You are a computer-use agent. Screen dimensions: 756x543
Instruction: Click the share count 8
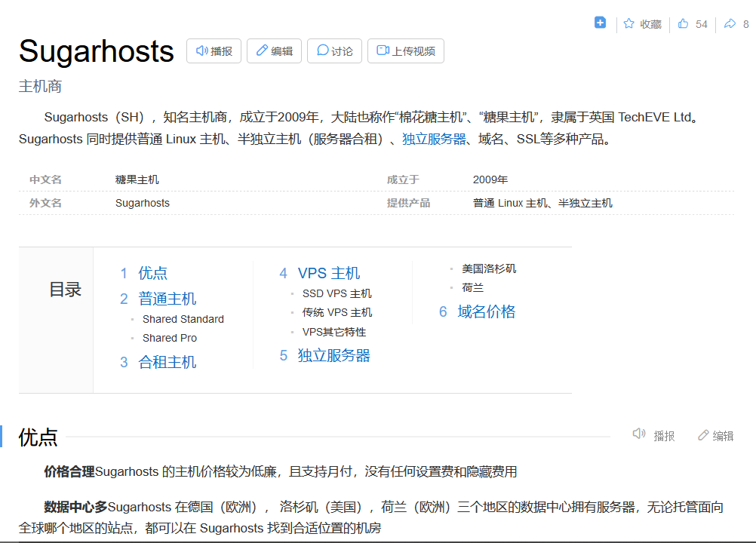[x=745, y=24]
